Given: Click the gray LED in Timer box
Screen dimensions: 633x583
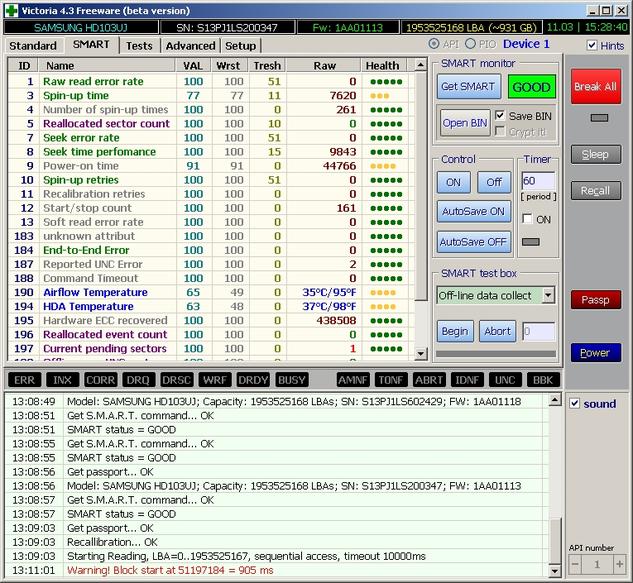Looking at the screenshot, I should click(531, 242).
